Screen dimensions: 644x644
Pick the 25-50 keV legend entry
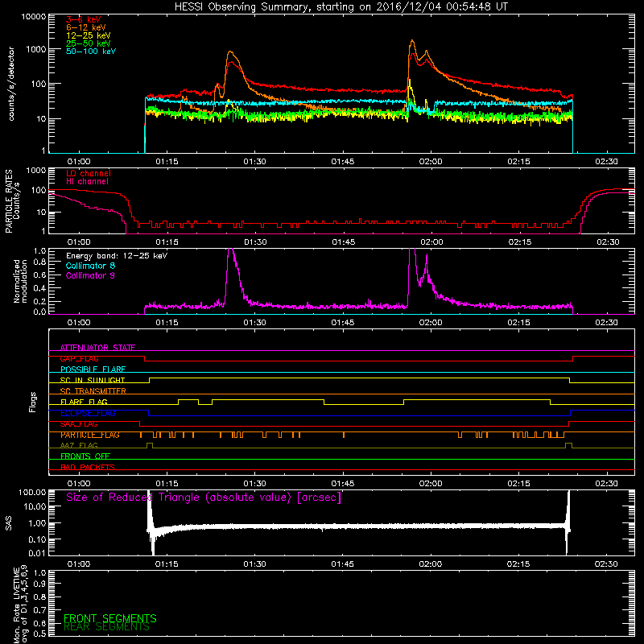pyautogui.click(x=88, y=43)
